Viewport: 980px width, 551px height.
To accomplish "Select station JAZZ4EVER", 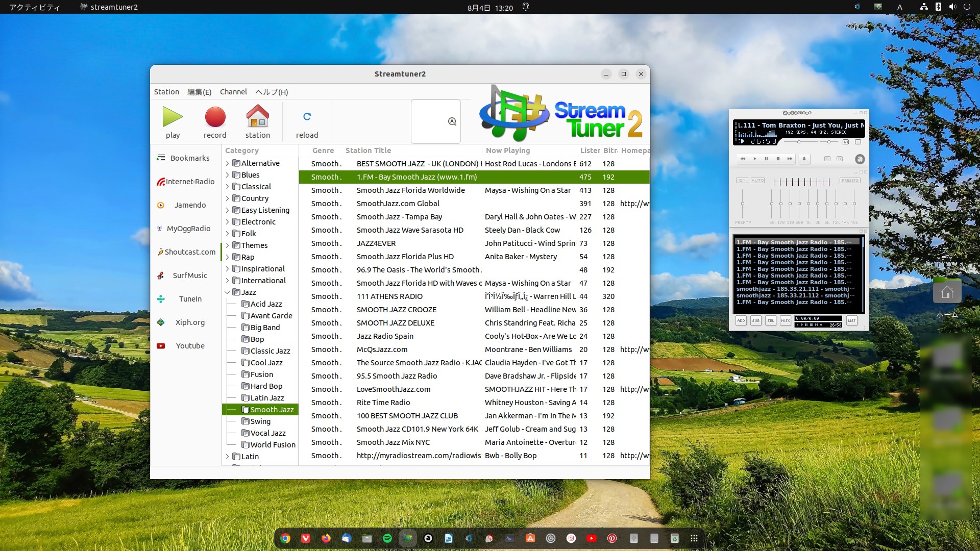I will (474, 243).
